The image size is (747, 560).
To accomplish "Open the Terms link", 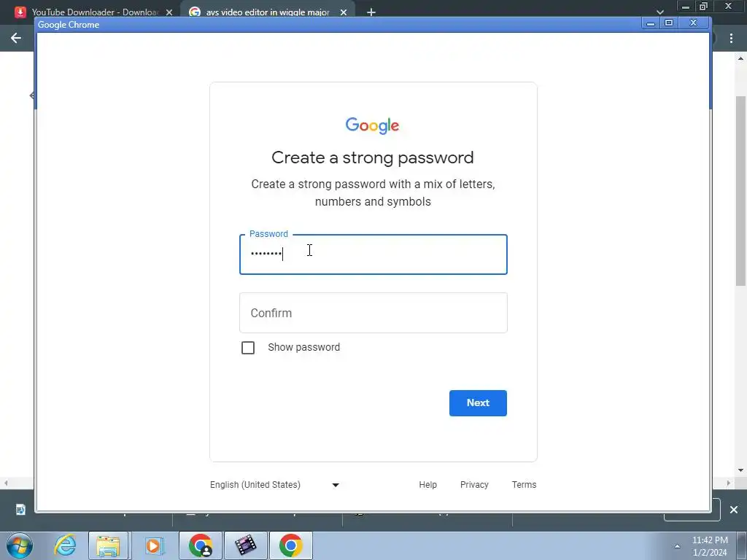I will click(x=524, y=485).
